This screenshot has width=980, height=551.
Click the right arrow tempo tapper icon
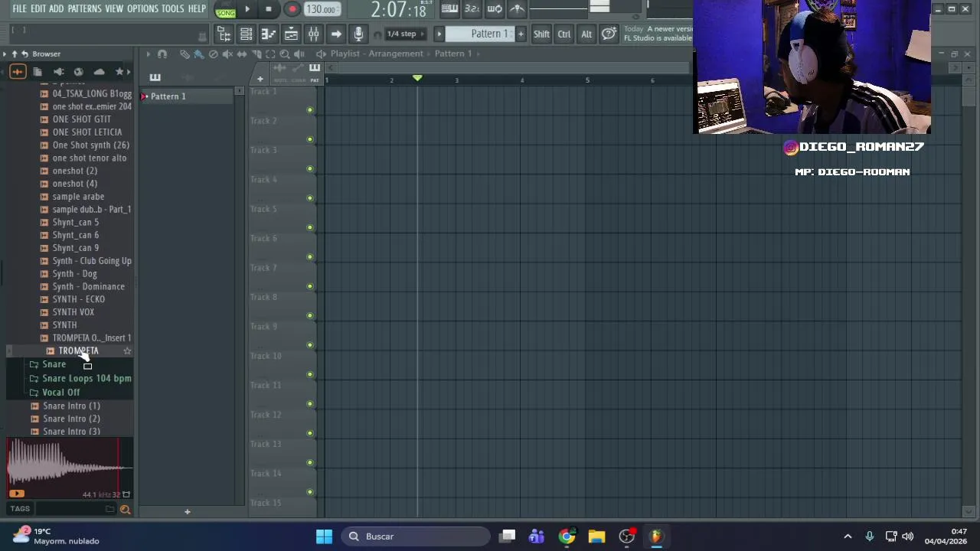tap(336, 34)
